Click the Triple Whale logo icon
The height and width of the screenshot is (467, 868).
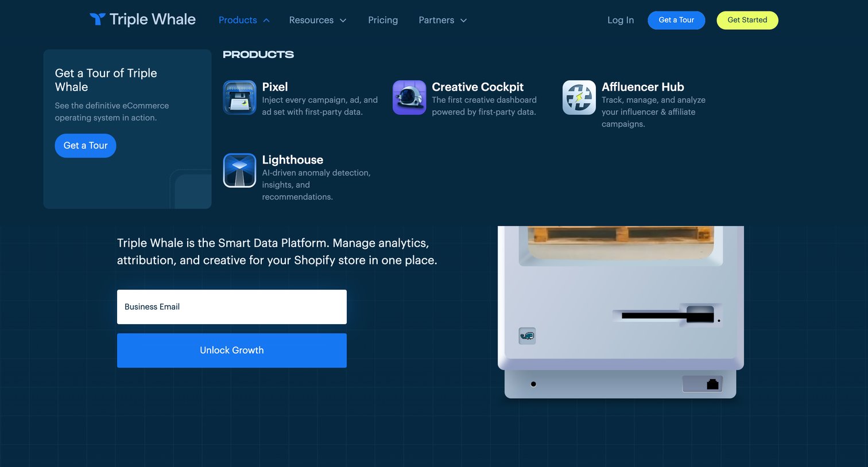[97, 20]
